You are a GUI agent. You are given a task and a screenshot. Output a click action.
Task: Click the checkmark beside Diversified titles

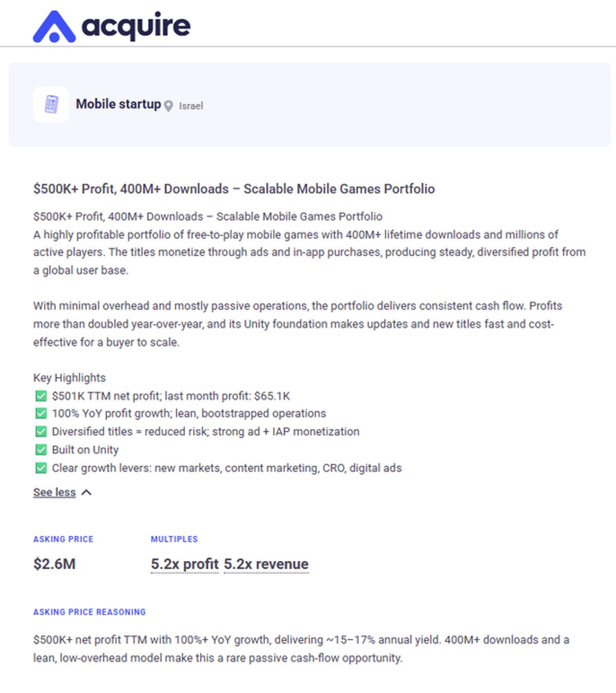tap(41, 432)
